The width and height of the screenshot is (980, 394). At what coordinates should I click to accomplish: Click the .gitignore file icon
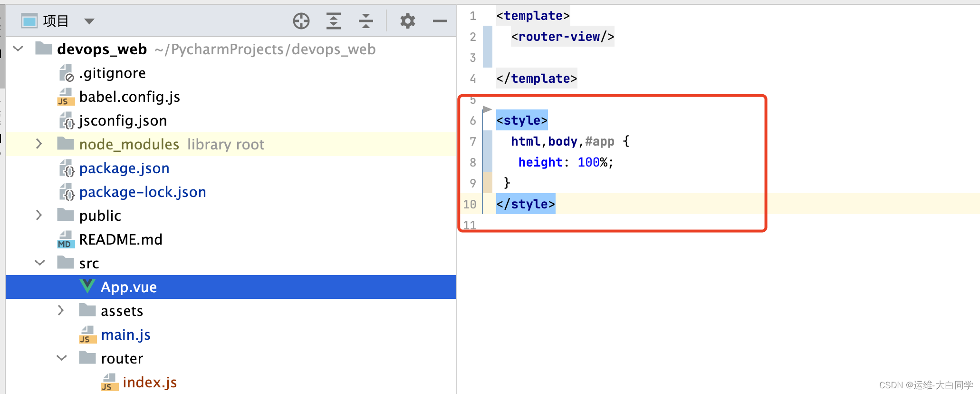[66, 73]
